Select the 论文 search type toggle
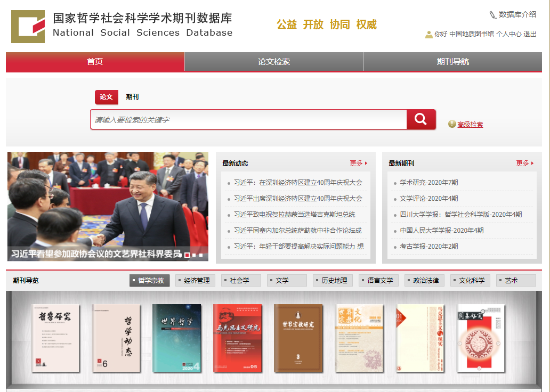 pos(107,97)
